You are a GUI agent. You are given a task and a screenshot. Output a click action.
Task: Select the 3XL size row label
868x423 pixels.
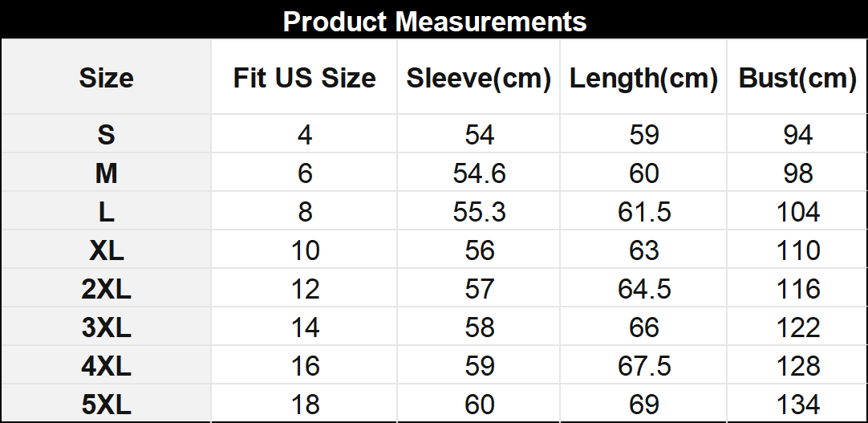point(106,327)
